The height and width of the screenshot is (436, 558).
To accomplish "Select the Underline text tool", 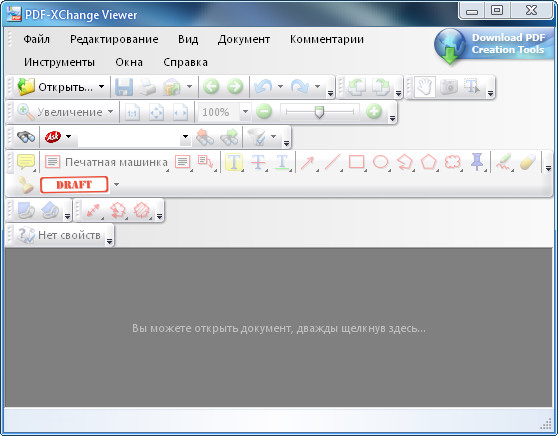I will point(282,162).
